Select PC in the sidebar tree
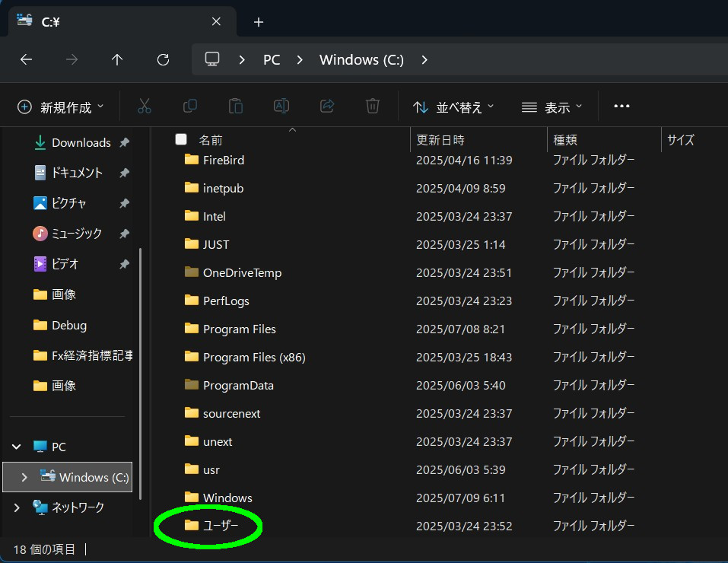728x563 pixels. (x=59, y=447)
